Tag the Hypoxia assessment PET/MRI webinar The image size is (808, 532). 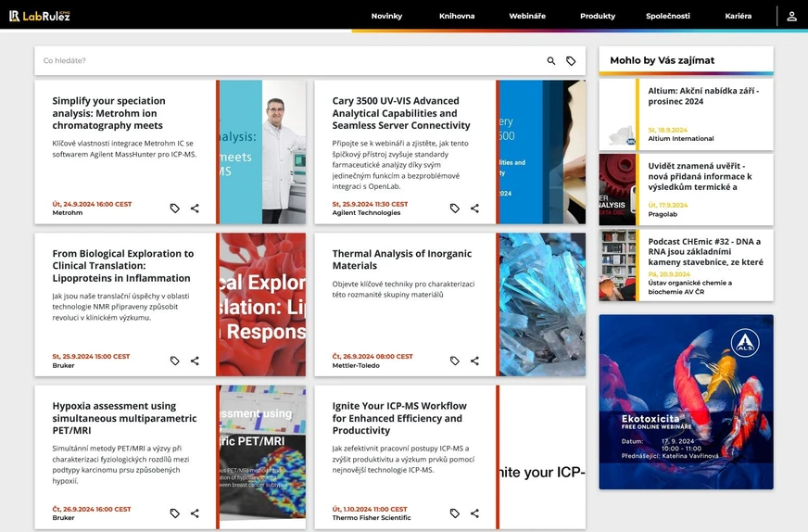(175, 513)
